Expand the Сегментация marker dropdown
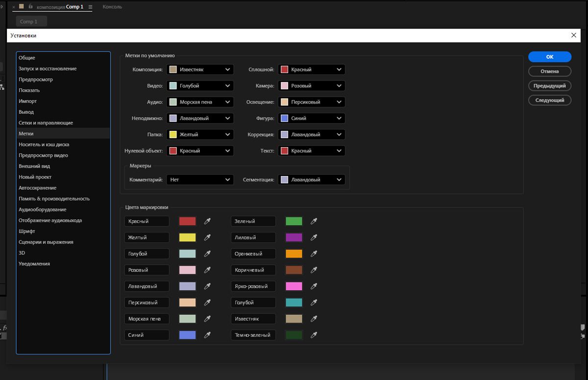The width and height of the screenshot is (588, 380). [312, 179]
